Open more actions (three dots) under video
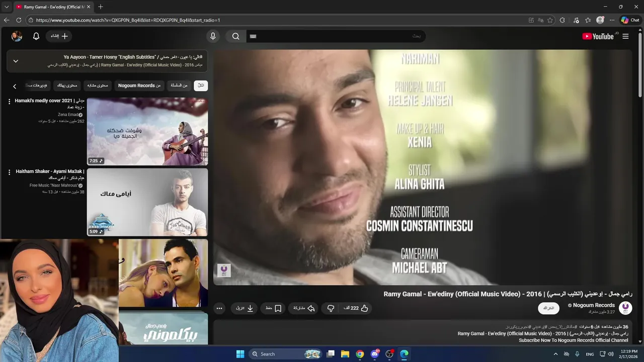644x362 pixels. coord(219,308)
